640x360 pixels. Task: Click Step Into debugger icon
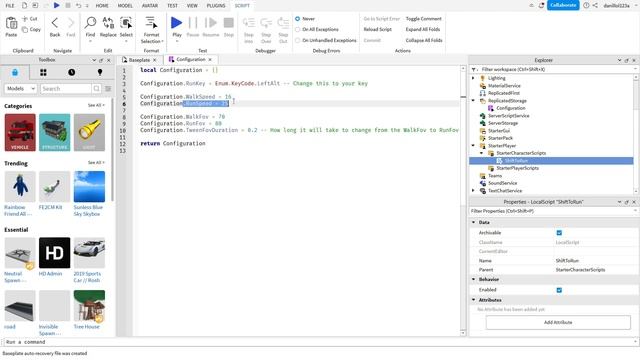point(249,23)
